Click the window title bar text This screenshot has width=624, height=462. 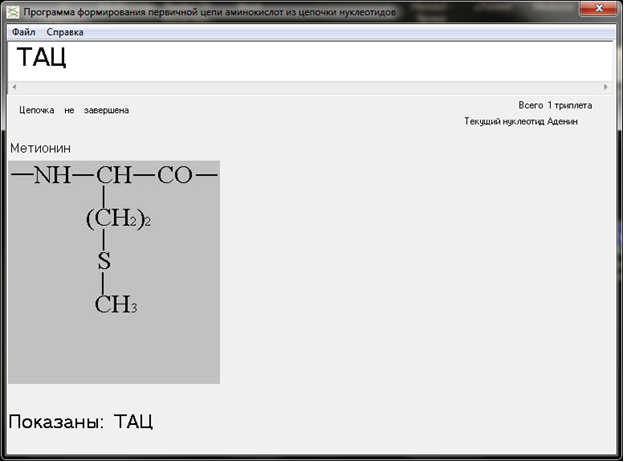[209, 12]
